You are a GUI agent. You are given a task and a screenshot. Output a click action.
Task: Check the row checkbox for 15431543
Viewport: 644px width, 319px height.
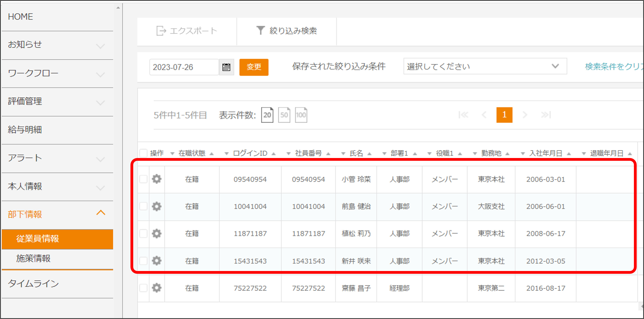[x=143, y=261]
